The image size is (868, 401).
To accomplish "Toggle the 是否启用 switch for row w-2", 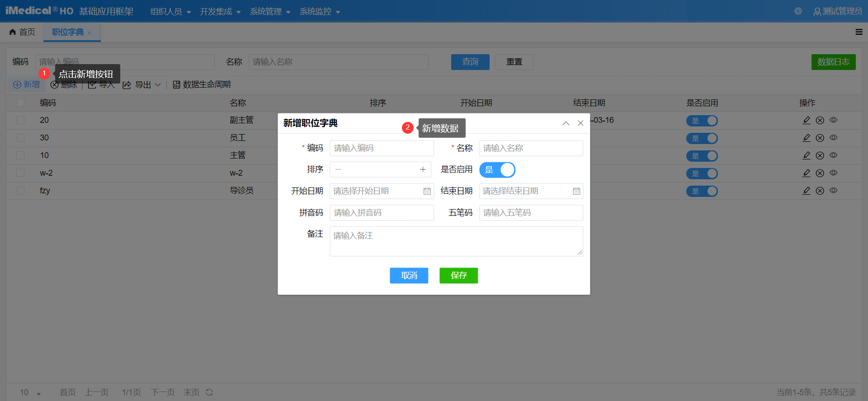I will click(x=702, y=173).
